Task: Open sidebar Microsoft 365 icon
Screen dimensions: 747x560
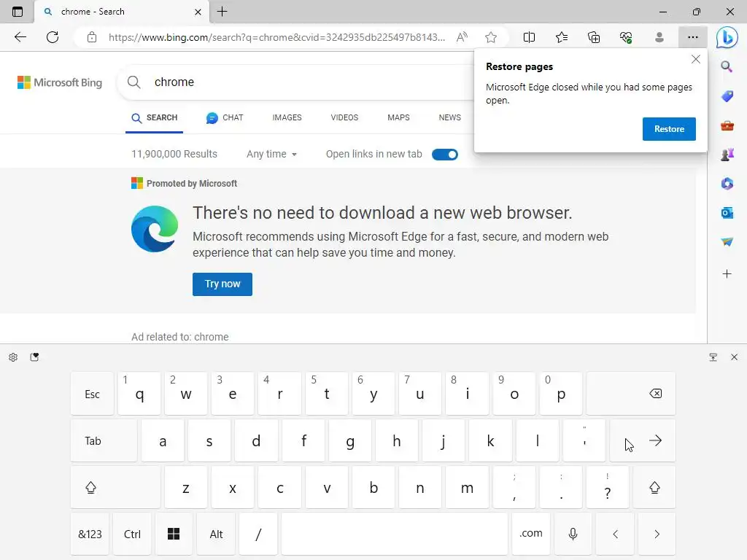Action: point(727,183)
